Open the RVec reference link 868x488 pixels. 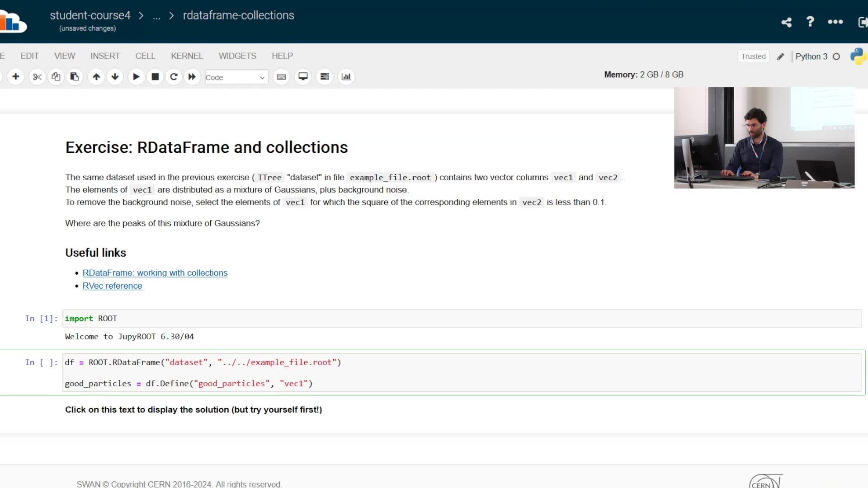click(x=112, y=286)
